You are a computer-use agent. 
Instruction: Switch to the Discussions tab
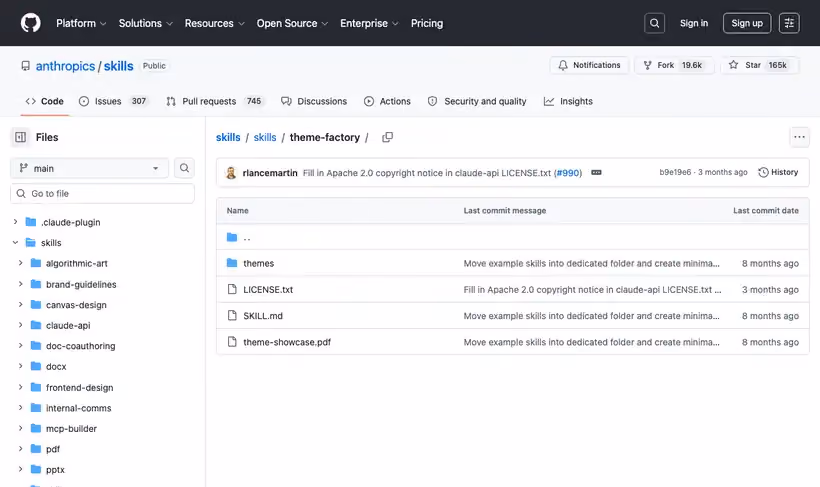point(314,101)
